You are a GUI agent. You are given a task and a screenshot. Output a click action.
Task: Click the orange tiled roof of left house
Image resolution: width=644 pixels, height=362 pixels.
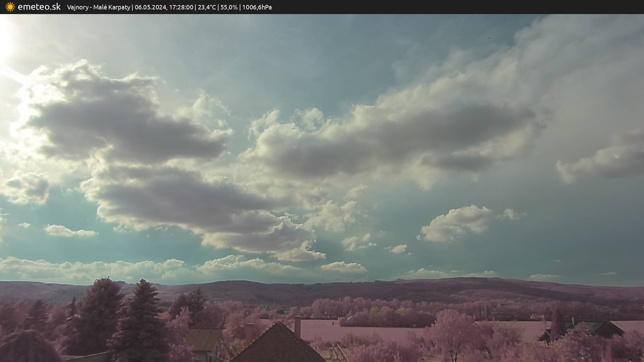point(203,339)
